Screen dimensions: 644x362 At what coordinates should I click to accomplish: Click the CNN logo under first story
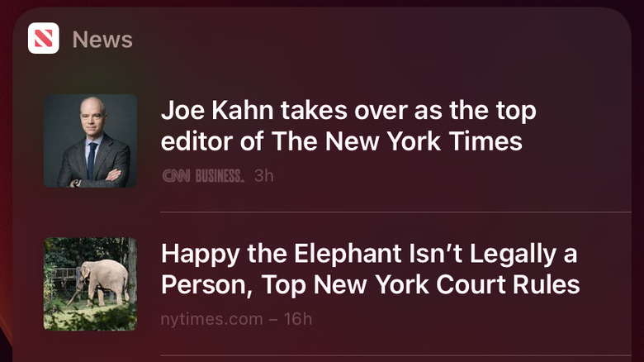[x=177, y=175]
